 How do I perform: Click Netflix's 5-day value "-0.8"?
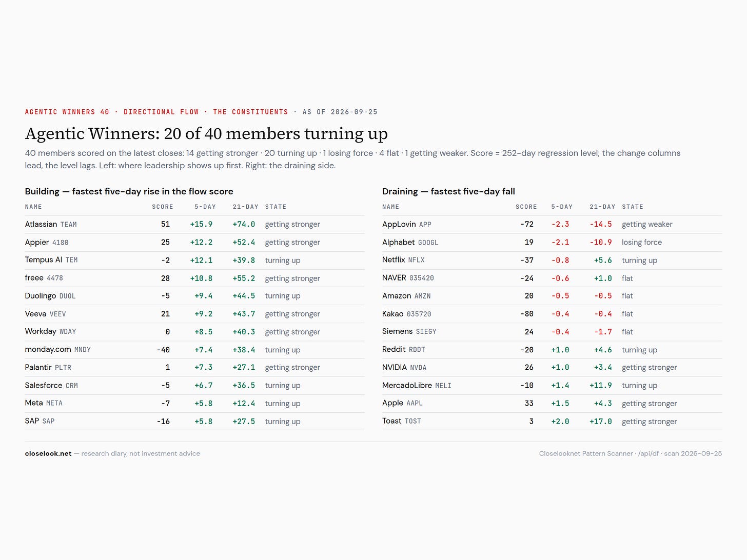560,260
